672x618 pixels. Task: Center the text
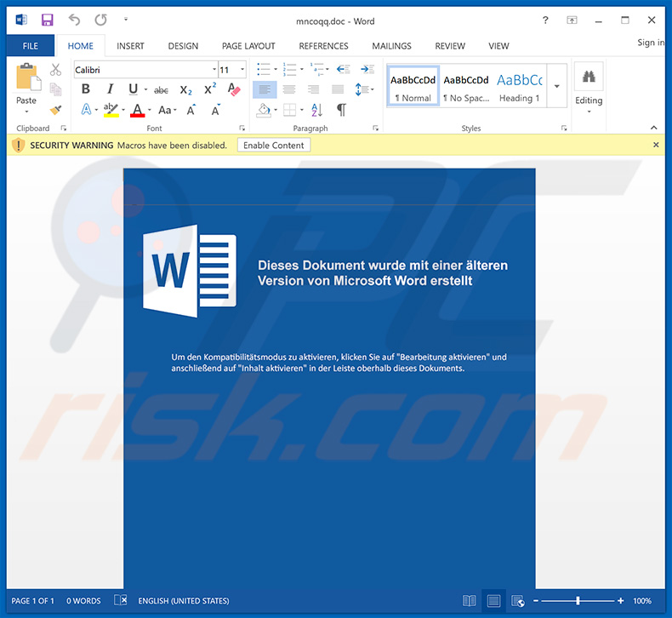point(289,89)
